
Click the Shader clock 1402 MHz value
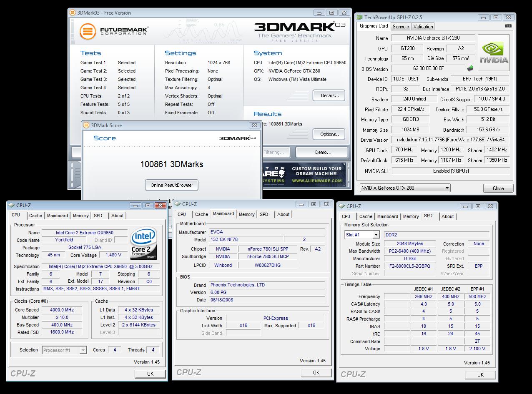pos(497,150)
